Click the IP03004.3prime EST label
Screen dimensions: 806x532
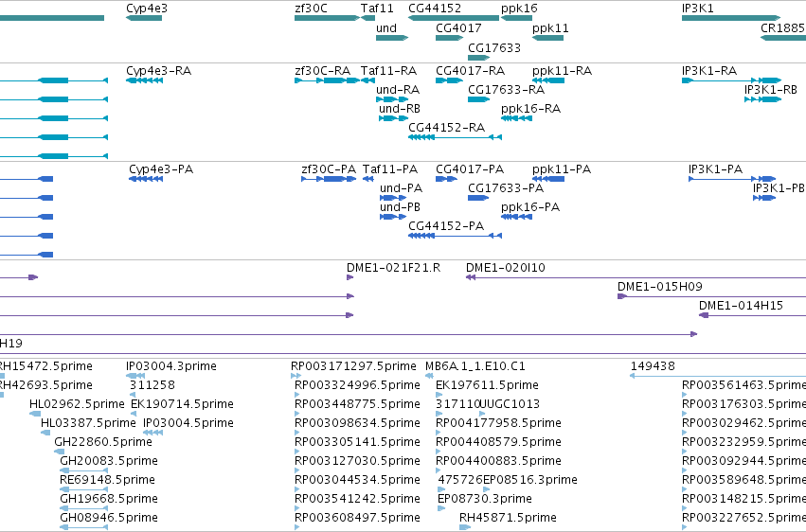tap(171, 366)
